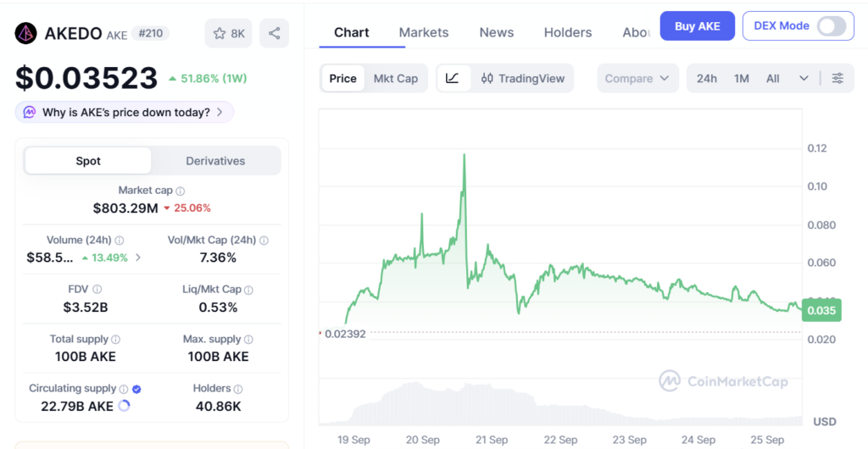Click circulating supply progress ring icon
The image size is (868, 449).
[x=125, y=407]
